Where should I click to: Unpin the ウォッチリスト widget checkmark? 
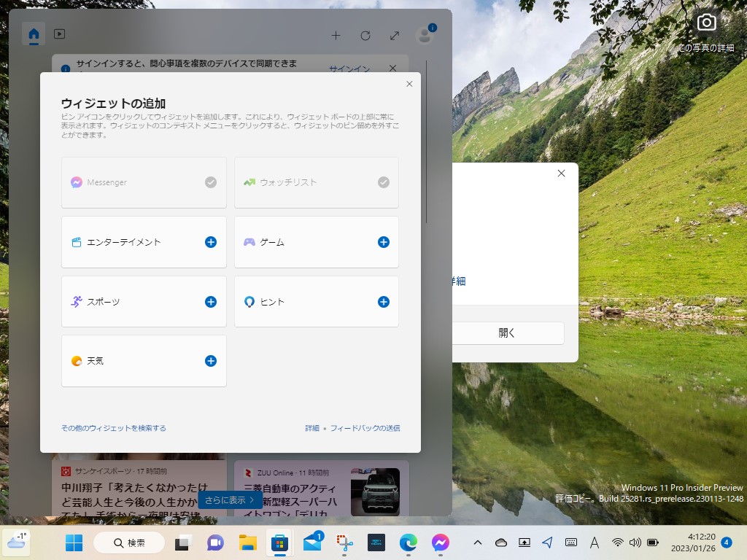click(x=384, y=182)
